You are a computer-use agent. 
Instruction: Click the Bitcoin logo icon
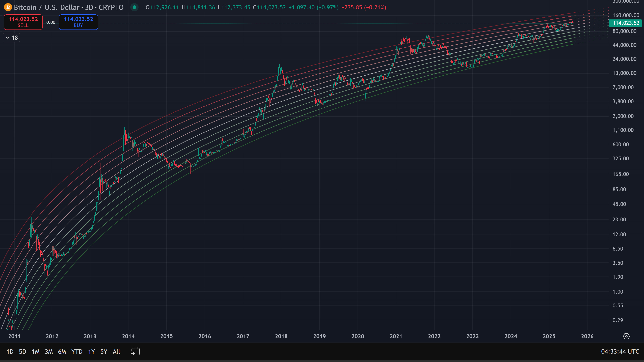click(8, 8)
